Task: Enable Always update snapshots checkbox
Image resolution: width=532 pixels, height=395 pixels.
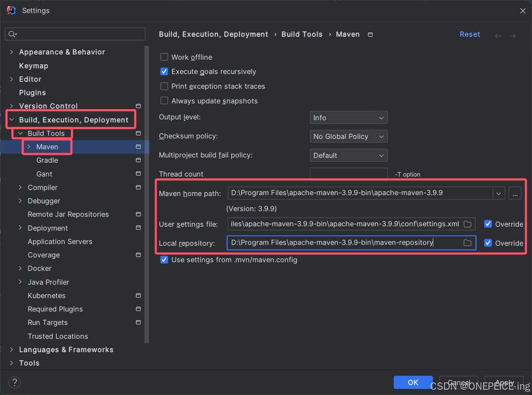Action: [x=164, y=101]
